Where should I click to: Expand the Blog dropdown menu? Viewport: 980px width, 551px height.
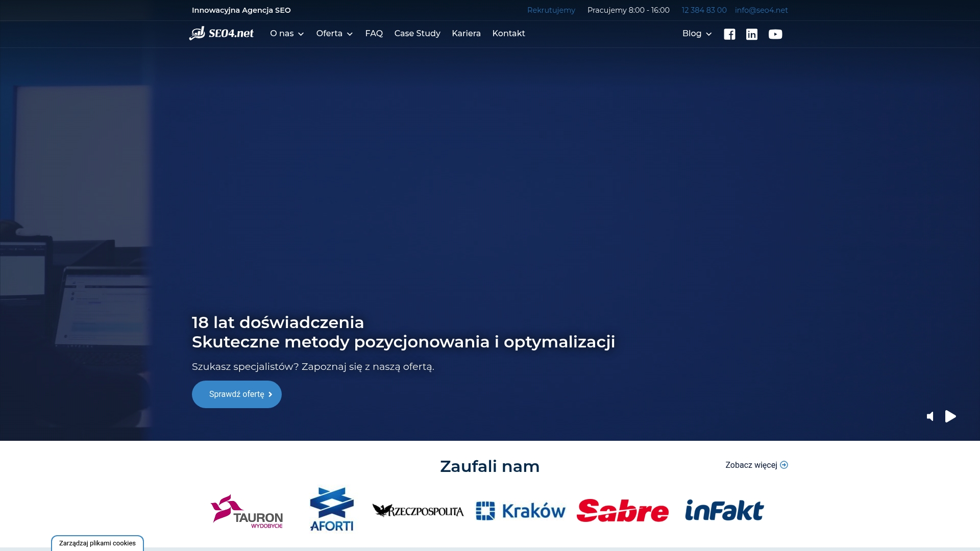697,34
